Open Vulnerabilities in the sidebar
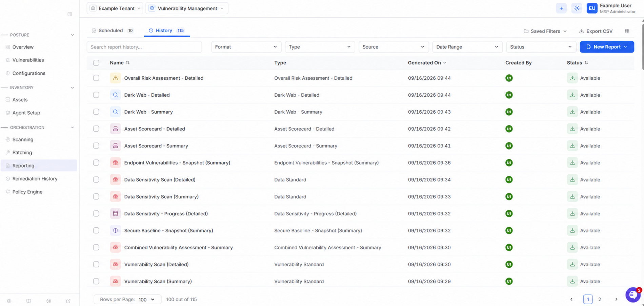This screenshot has width=644, height=306. coord(28,60)
